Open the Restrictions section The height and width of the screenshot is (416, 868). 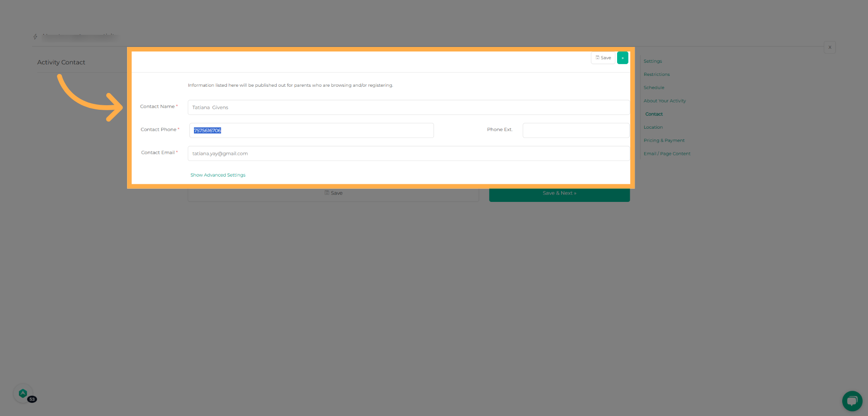click(656, 74)
